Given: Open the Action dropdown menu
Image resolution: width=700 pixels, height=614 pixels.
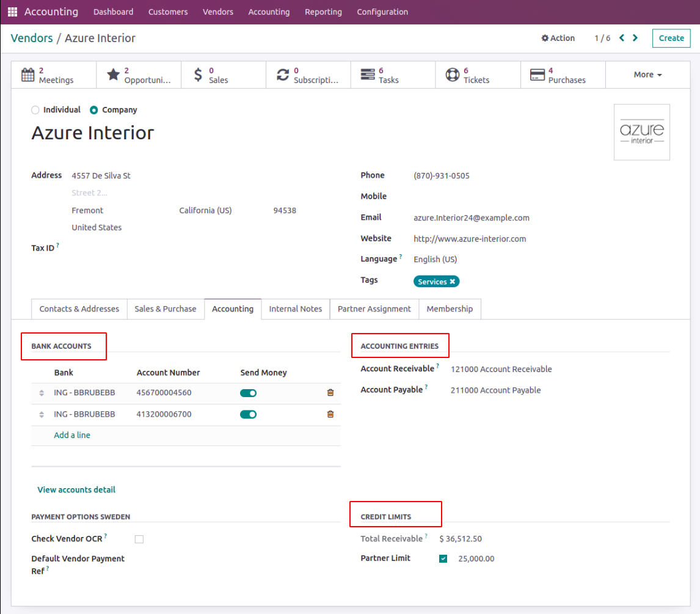Looking at the screenshot, I should [x=558, y=38].
